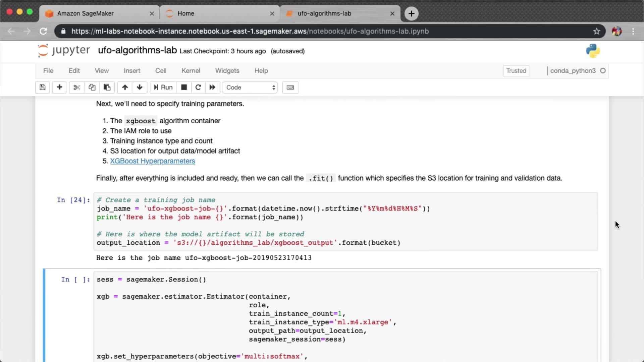Interrupt the kernel with stop icon
The height and width of the screenshot is (362, 644).
click(x=184, y=87)
